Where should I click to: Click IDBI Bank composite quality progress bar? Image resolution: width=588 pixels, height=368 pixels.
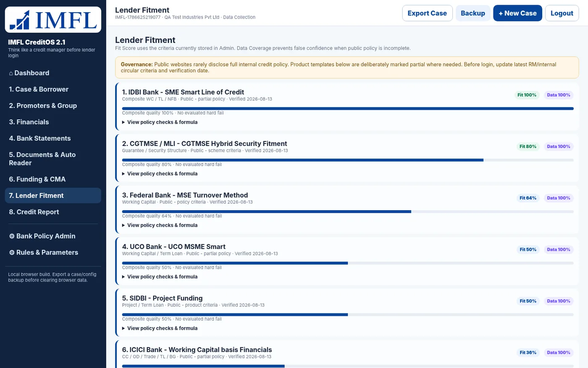348,109
